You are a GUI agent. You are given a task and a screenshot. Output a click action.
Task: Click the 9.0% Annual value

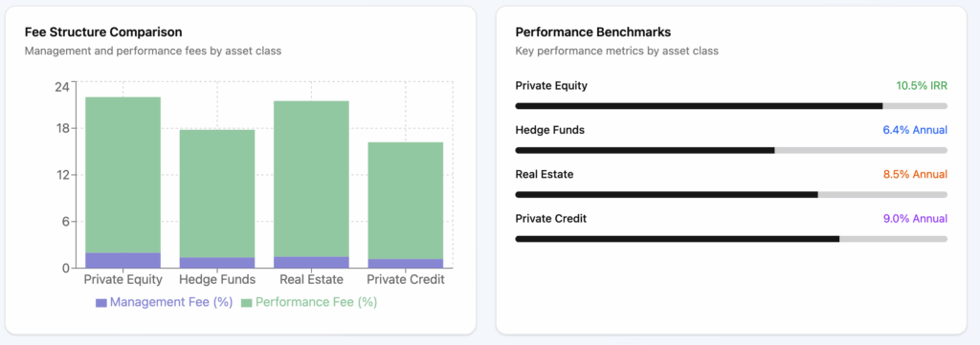click(915, 219)
